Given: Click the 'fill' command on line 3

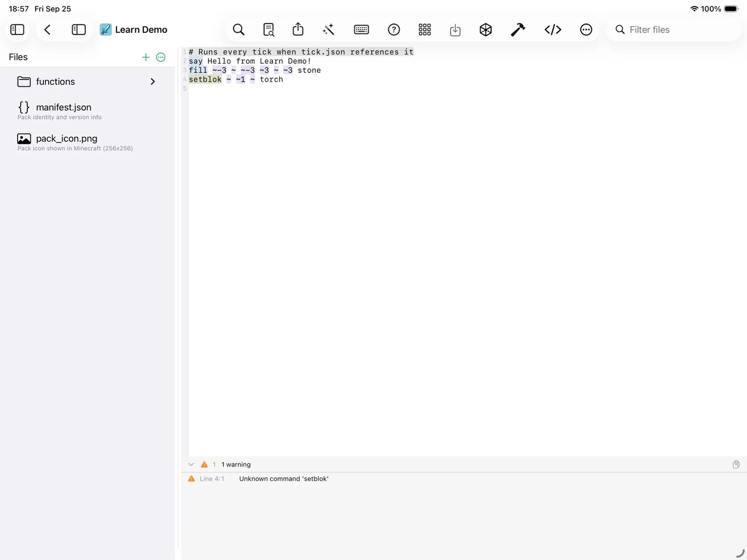Looking at the screenshot, I should (198, 70).
